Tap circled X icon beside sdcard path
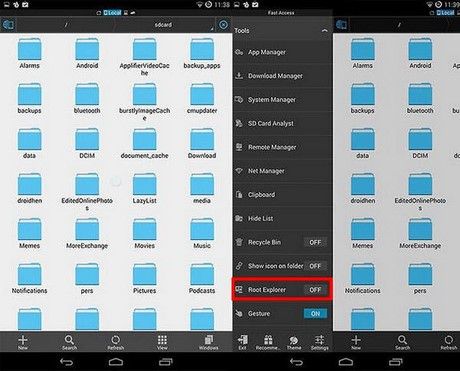The height and width of the screenshot is (371, 460). pos(223,25)
